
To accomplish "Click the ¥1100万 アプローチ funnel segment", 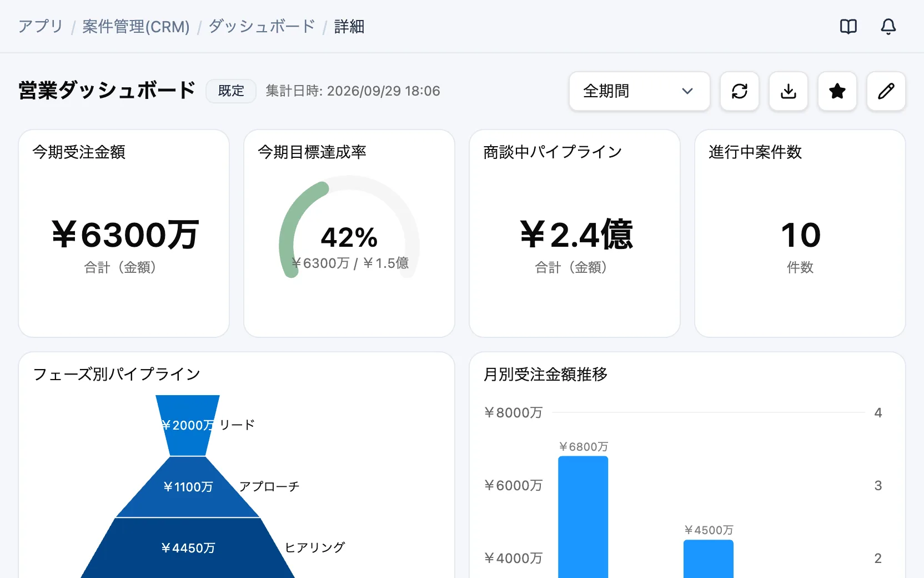I will (188, 487).
